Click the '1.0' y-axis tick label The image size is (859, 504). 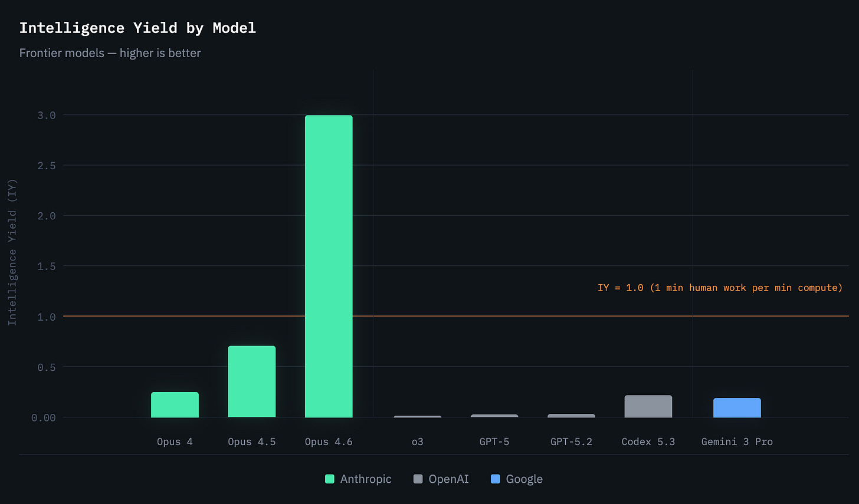click(47, 317)
